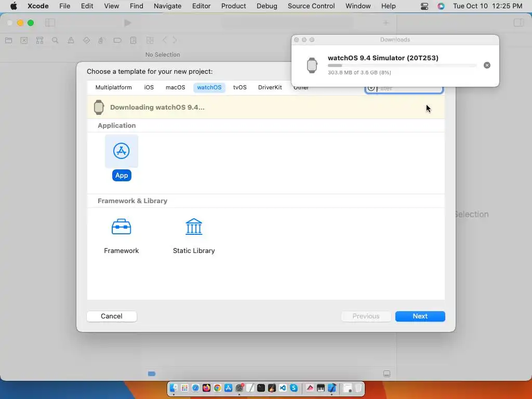Open the Symbol navigator icon

coord(39,41)
